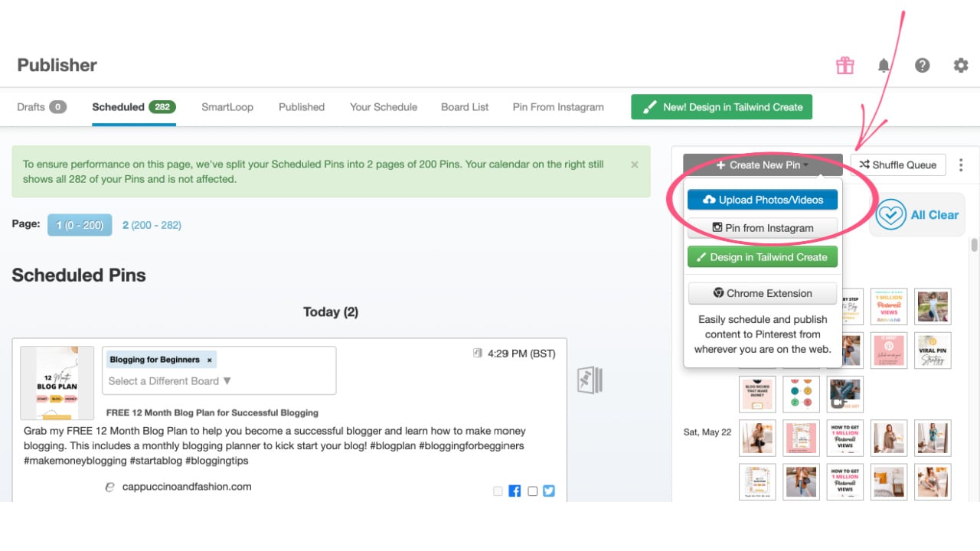Choose Upload Photos/Videos

point(763,200)
